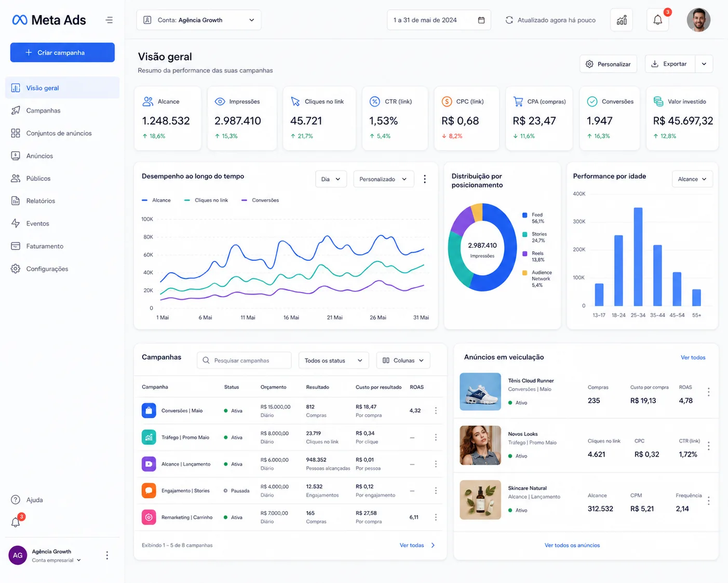
Task: Open Alcance dropdown in Performance por idade
Action: [x=692, y=179]
